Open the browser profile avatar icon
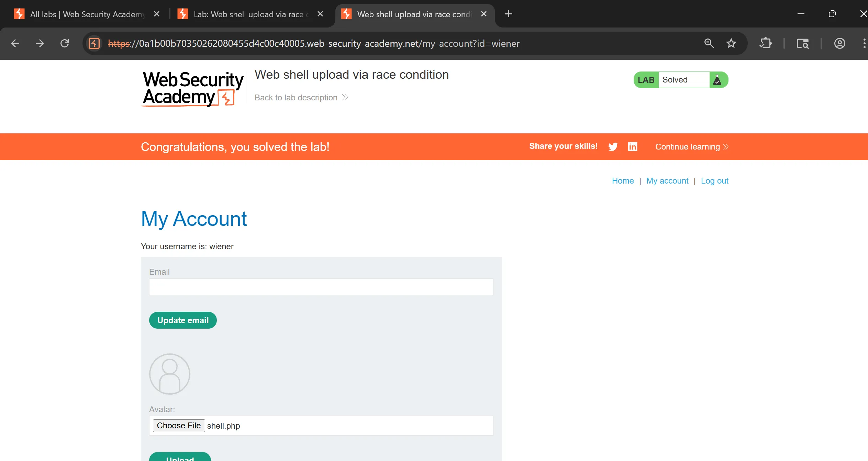Viewport: 868px width, 461px height. [x=839, y=43]
